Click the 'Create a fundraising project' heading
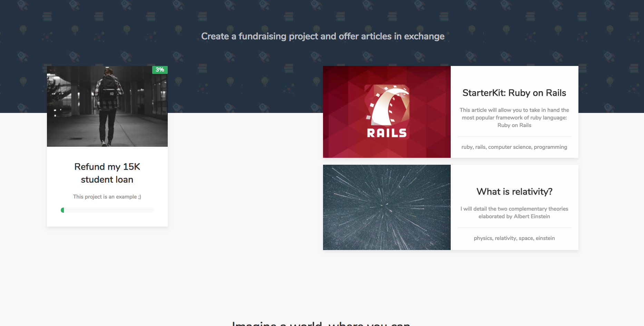The height and width of the screenshot is (326, 644). tap(323, 36)
